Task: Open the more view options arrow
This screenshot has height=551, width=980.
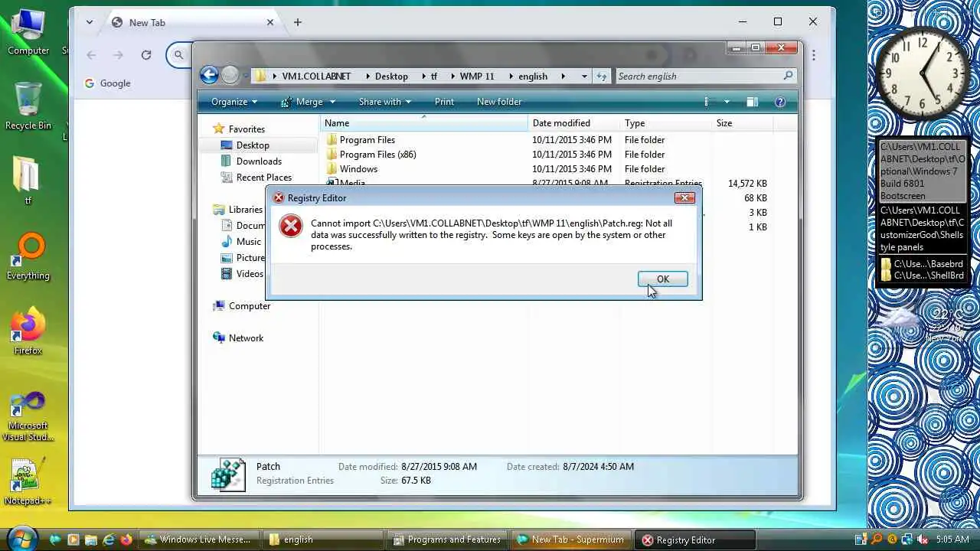Action: pos(727,102)
